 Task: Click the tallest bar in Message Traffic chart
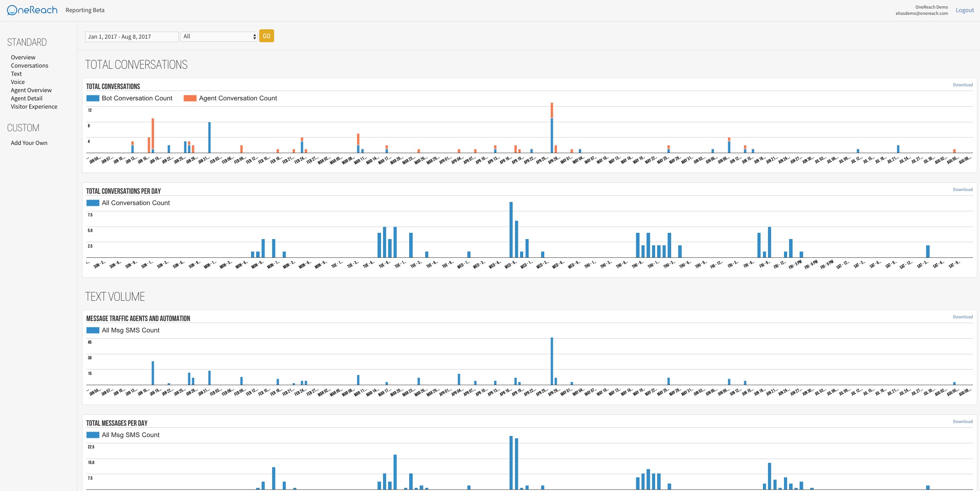552,361
